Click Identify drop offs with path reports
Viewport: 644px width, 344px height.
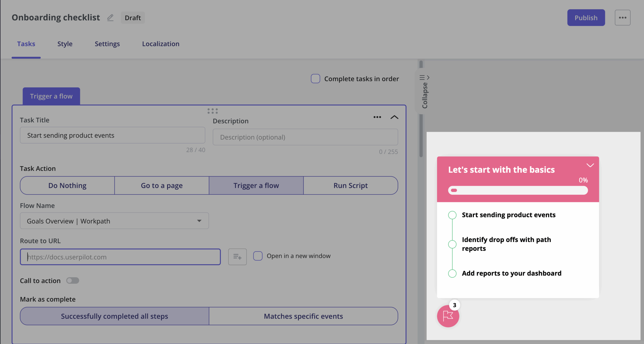coord(506,244)
